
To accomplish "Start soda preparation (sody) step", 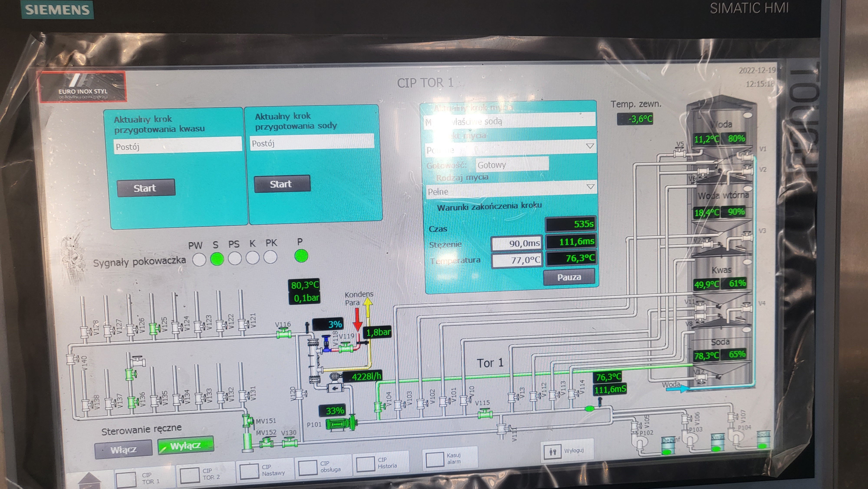I will pyautogui.click(x=282, y=184).
